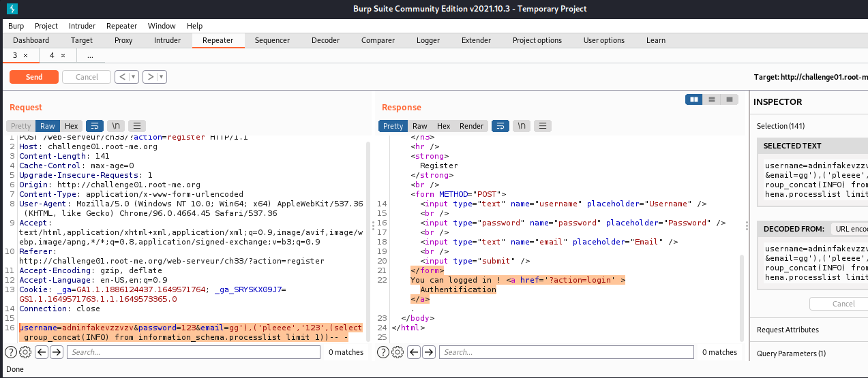Open Request search help icon
Image resolution: width=868 pixels, height=378 pixels.
click(11, 352)
